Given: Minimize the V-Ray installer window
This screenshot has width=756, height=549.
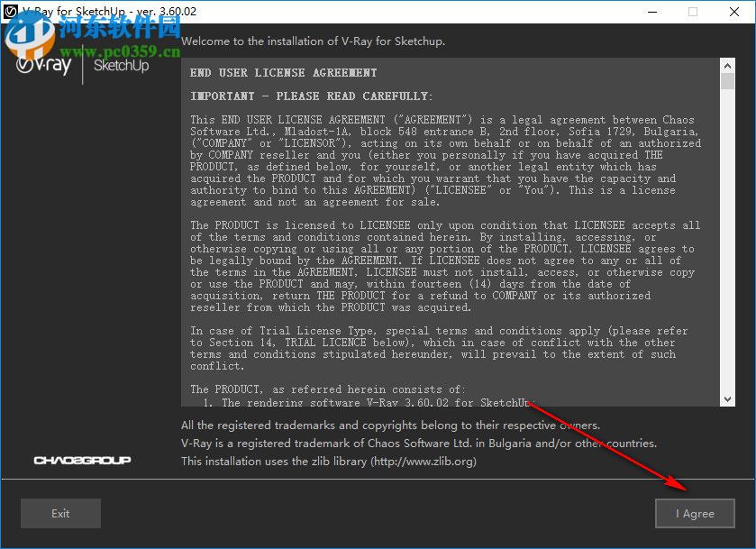Looking at the screenshot, I should click(x=651, y=12).
